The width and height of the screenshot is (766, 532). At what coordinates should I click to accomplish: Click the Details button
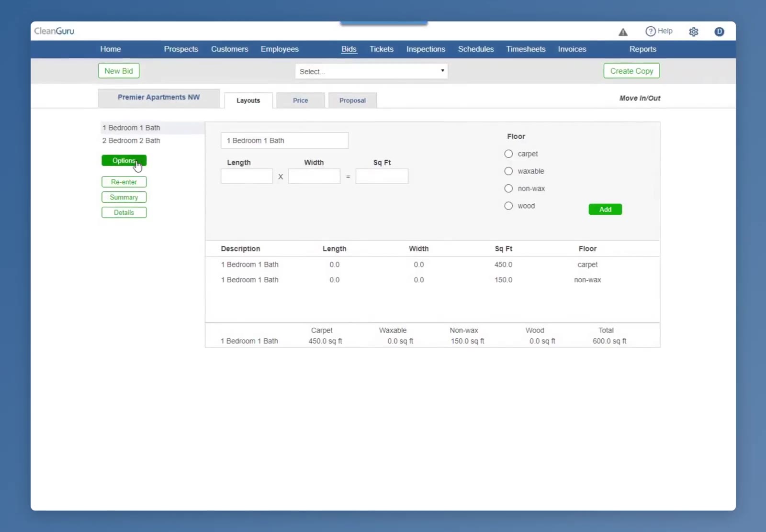point(124,212)
